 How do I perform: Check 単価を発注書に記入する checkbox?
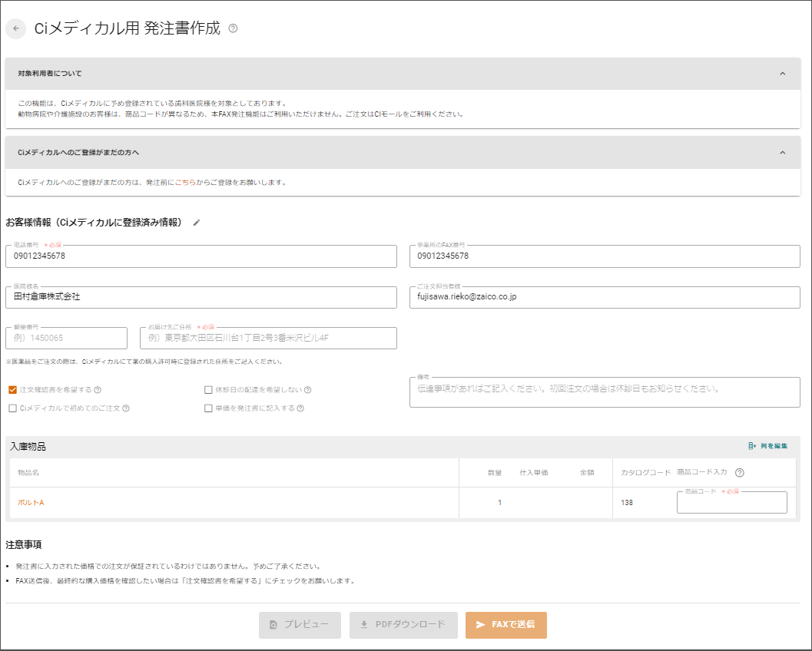208,408
